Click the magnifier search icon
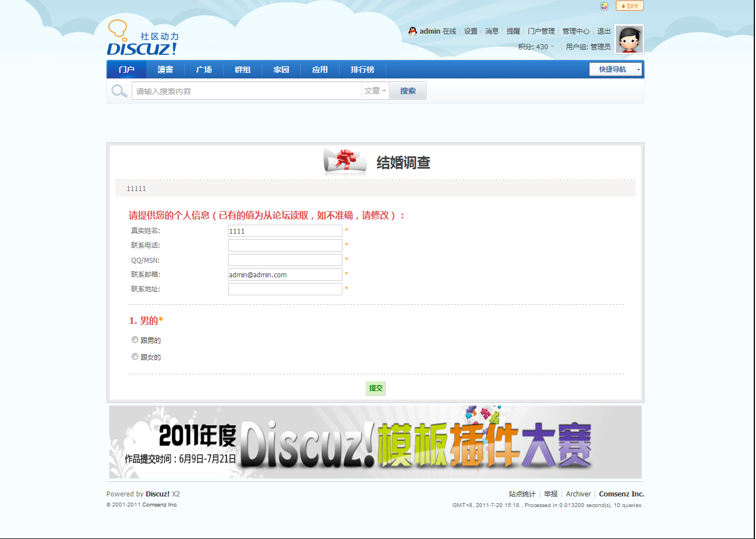756x539 pixels. pyautogui.click(x=119, y=91)
